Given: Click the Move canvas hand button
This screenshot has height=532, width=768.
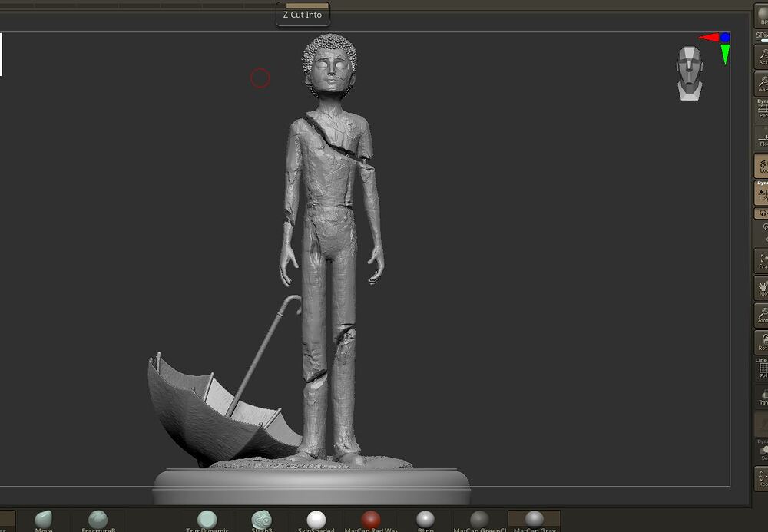Looking at the screenshot, I should coord(761,288).
